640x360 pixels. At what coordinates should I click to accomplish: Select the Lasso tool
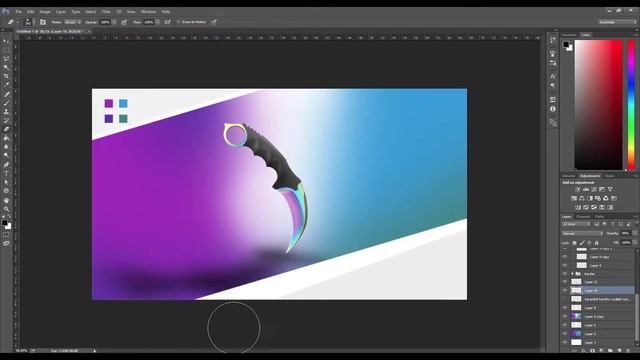[x=6, y=59]
